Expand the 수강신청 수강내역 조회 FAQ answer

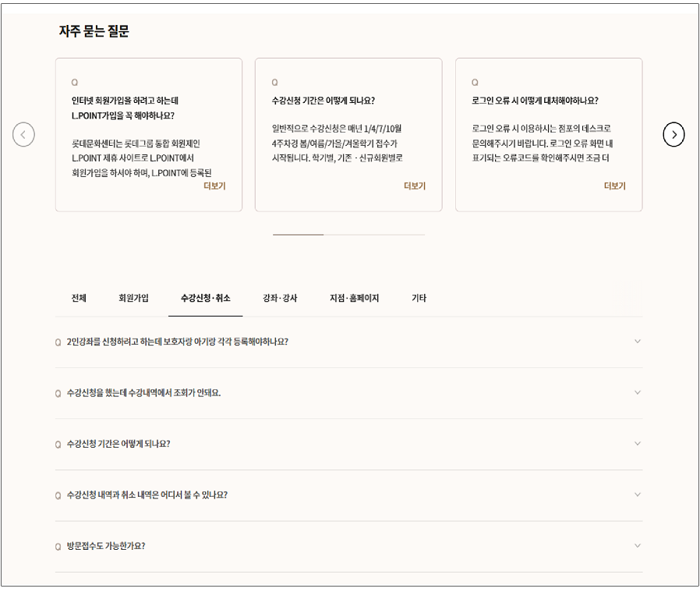pos(638,392)
